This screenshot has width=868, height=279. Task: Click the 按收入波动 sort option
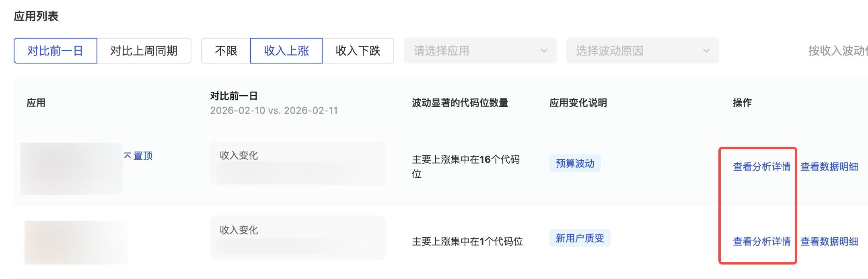pyautogui.click(x=837, y=51)
